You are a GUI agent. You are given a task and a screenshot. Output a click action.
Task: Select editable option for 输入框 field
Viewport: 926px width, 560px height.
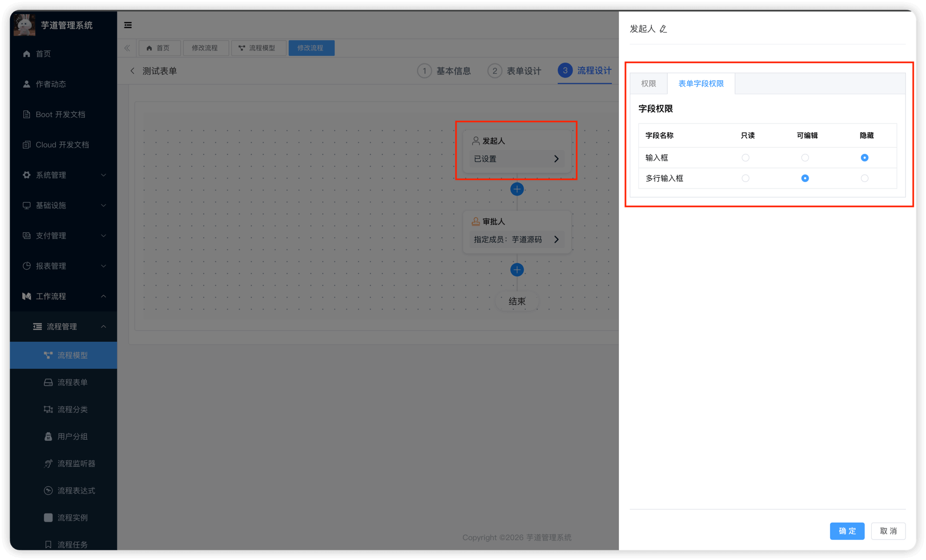pyautogui.click(x=805, y=158)
